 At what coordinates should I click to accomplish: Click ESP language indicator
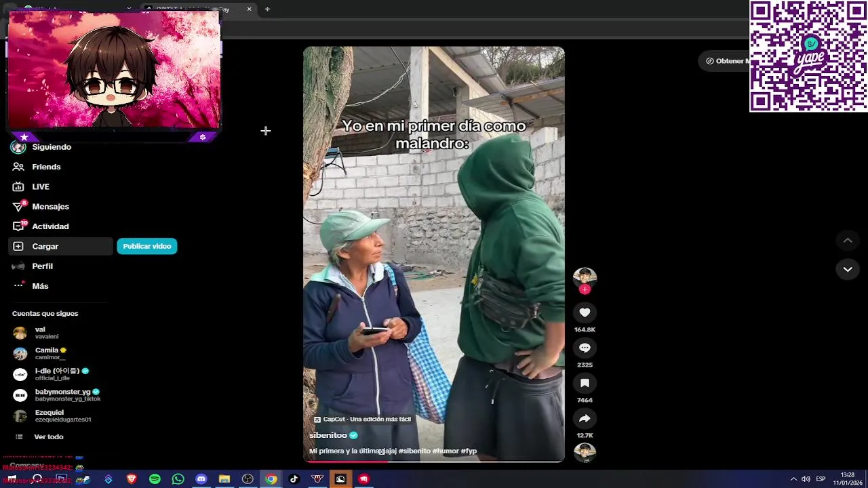pyautogui.click(x=821, y=479)
